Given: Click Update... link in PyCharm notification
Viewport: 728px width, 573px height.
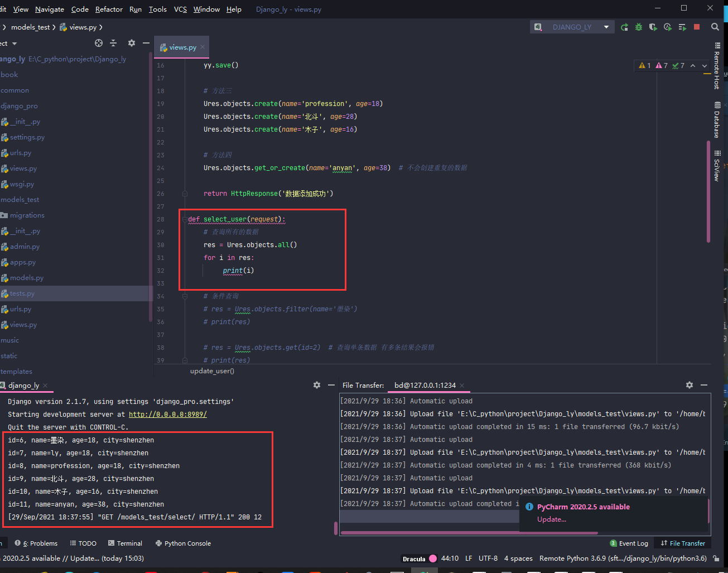Looking at the screenshot, I should click(x=552, y=519).
